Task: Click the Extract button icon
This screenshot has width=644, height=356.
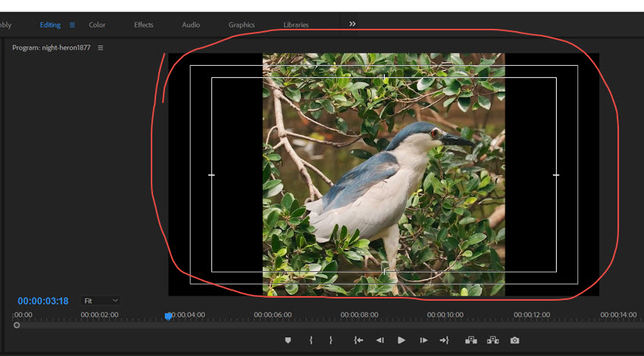Action: (x=493, y=340)
